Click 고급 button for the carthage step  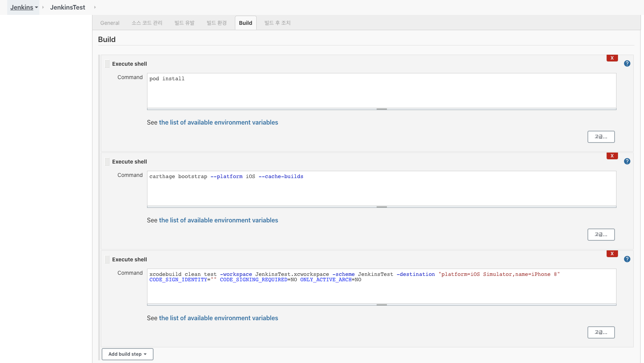[601, 235]
